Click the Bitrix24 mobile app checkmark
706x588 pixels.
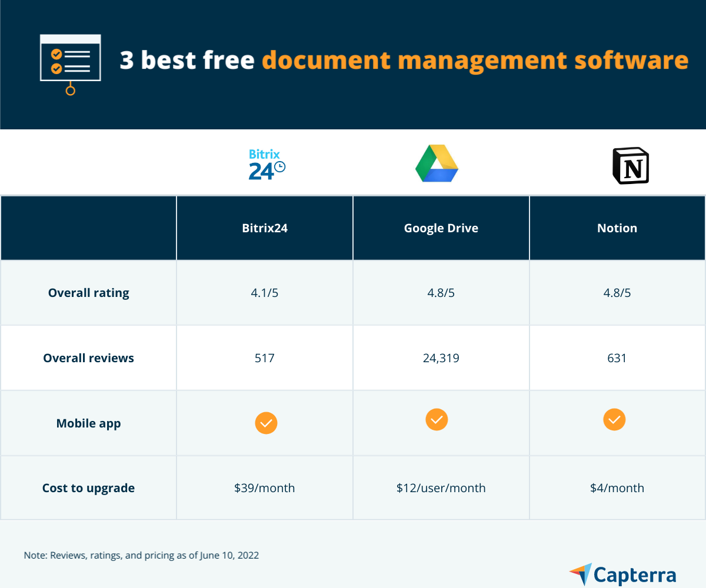tap(266, 423)
